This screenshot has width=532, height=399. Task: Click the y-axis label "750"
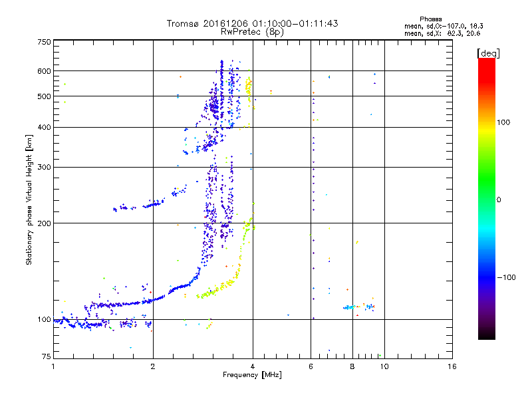pyautogui.click(x=44, y=42)
